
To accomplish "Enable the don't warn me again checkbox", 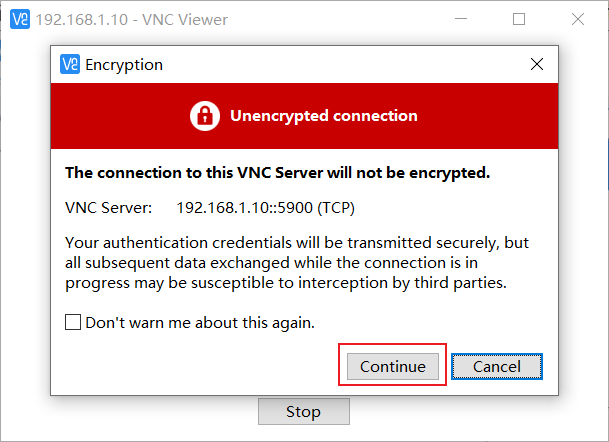I will pyautogui.click(x=73, y=322).
